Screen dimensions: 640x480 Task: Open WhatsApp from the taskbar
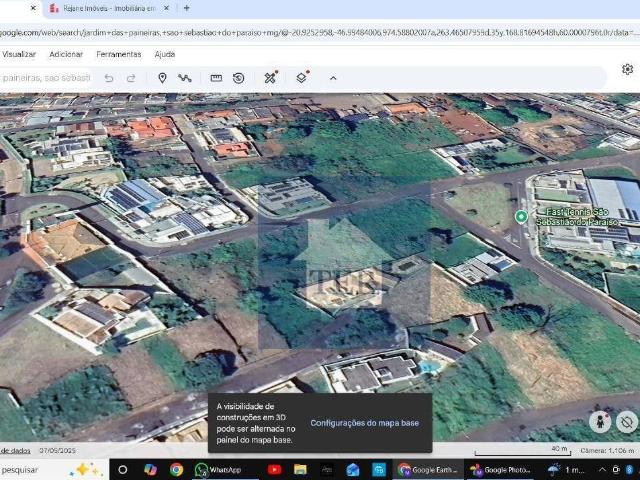point(224,470)
